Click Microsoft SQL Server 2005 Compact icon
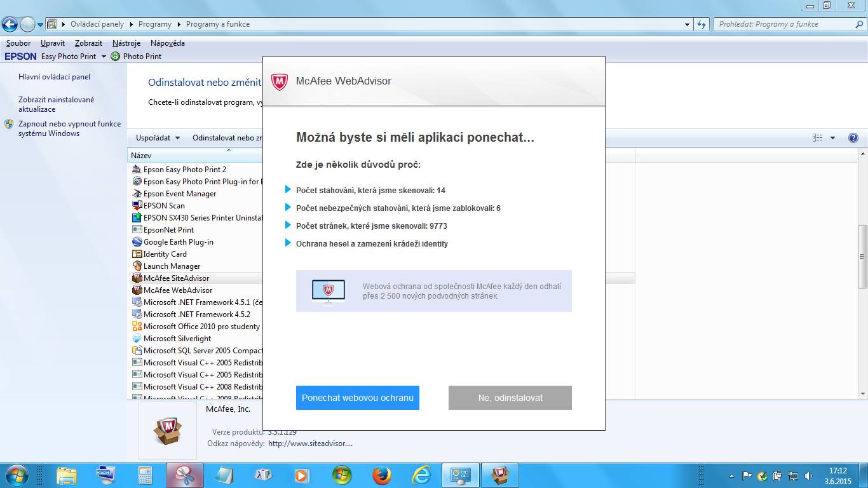 137,351
